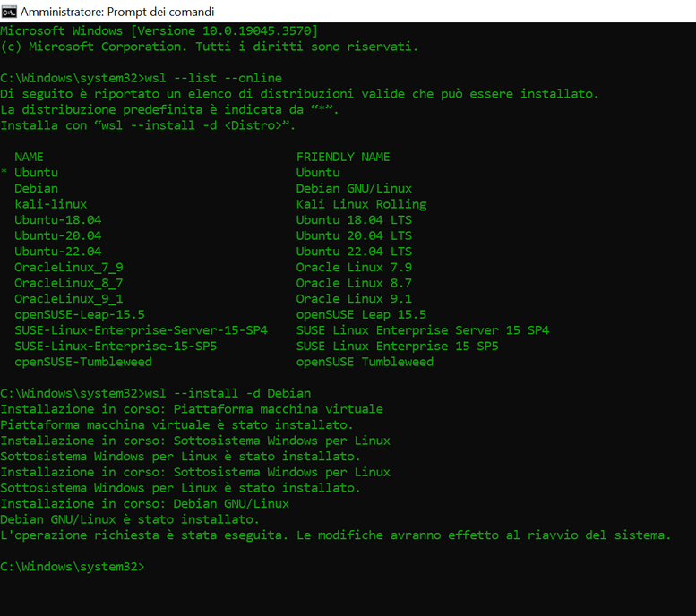This screenshot has width=696, height=616.
Task: Click friendly name 'SUSE Linux Enterprise Server 15 SP4'
Action: [423, 330]
